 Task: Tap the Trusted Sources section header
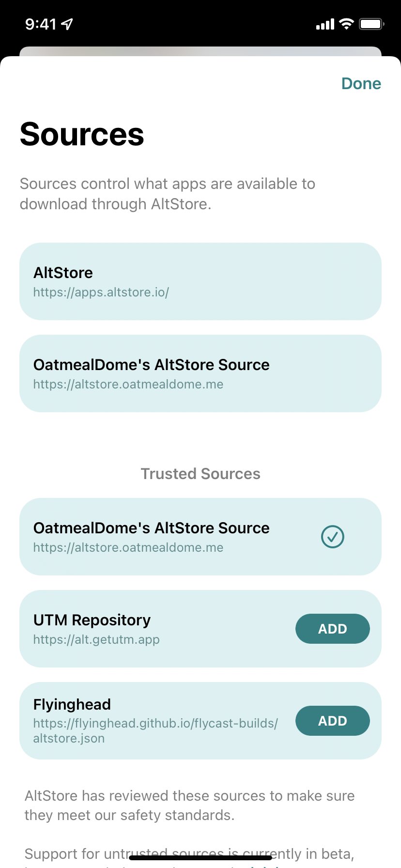click(200, 474)
